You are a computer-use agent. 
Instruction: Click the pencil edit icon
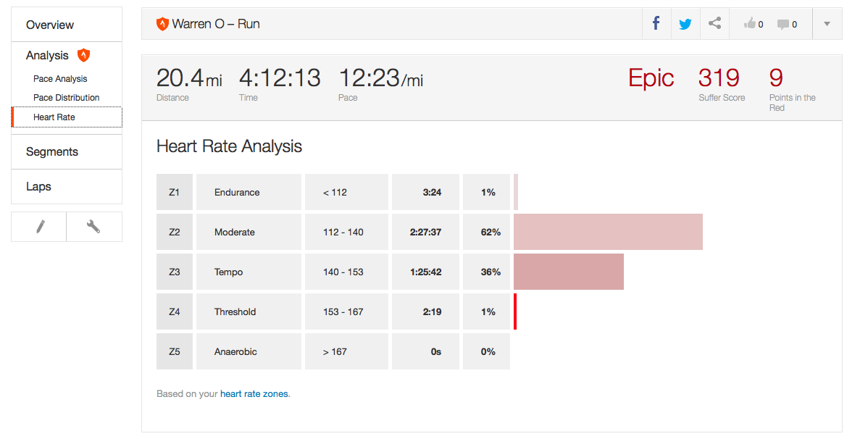[x=40, y=227]
